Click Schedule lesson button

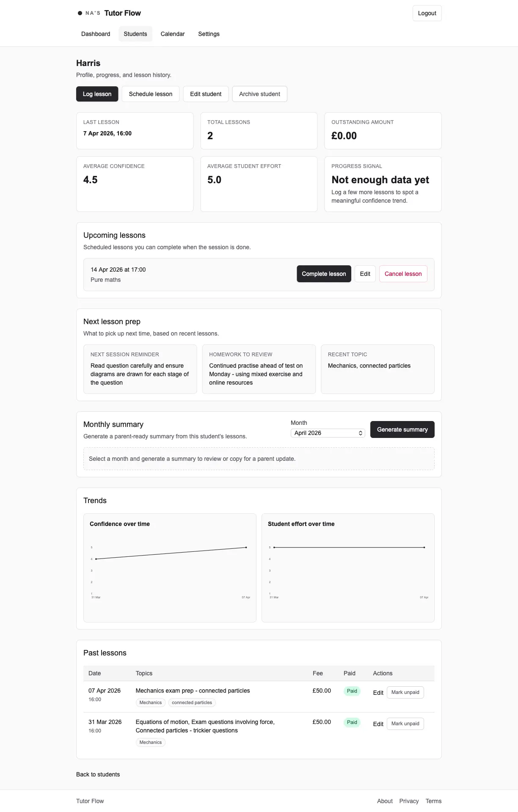(x=151, y=94)
